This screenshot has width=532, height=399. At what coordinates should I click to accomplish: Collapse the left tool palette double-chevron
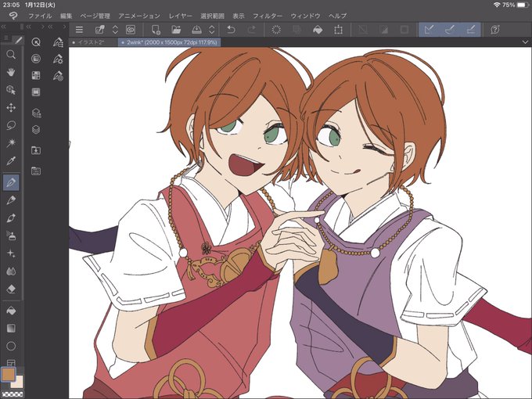[4, 27]
